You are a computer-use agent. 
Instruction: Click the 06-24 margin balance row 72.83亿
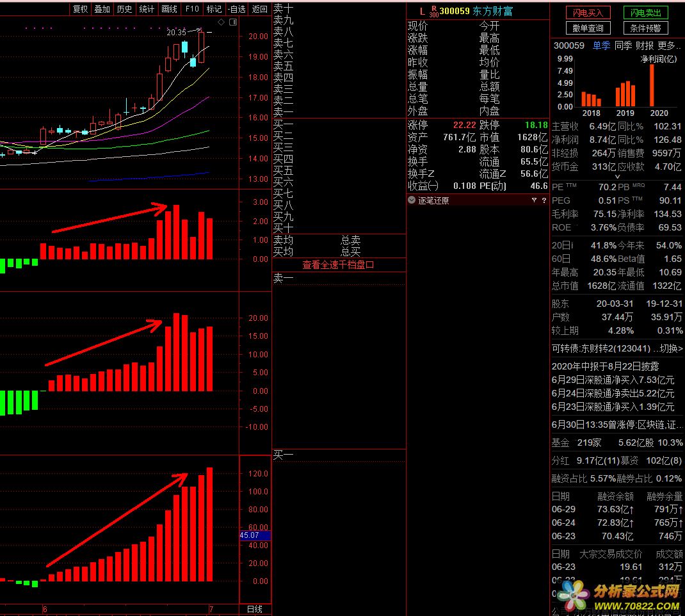(x=617, y=523)
